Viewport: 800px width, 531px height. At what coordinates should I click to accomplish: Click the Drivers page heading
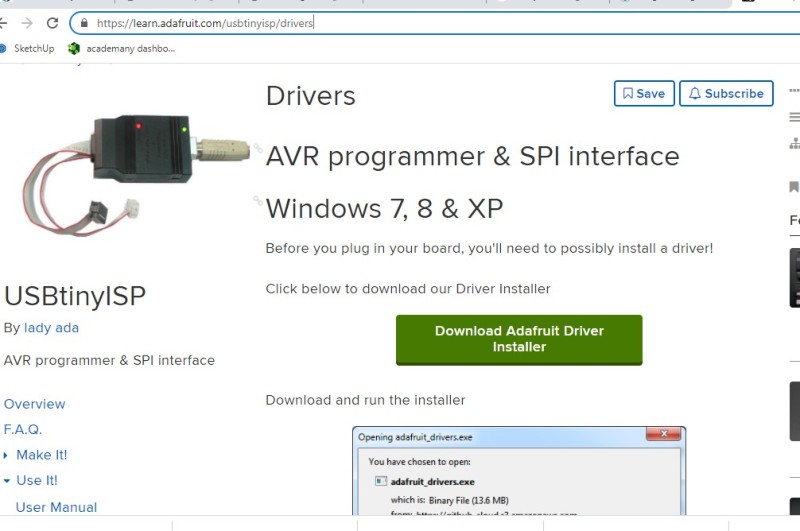coord(310,96)
